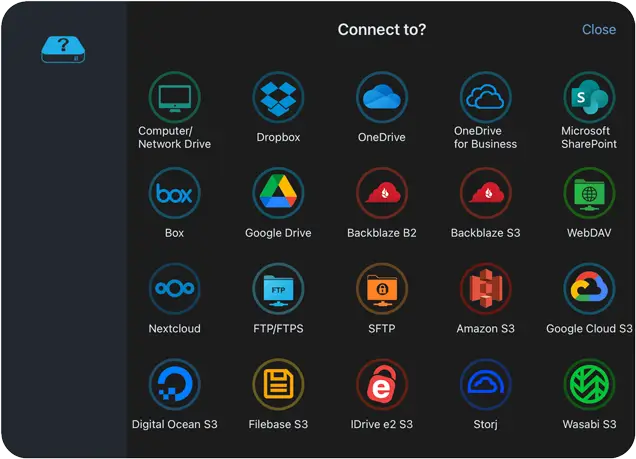Pick the Filebase S3 icon

[278, 384]
